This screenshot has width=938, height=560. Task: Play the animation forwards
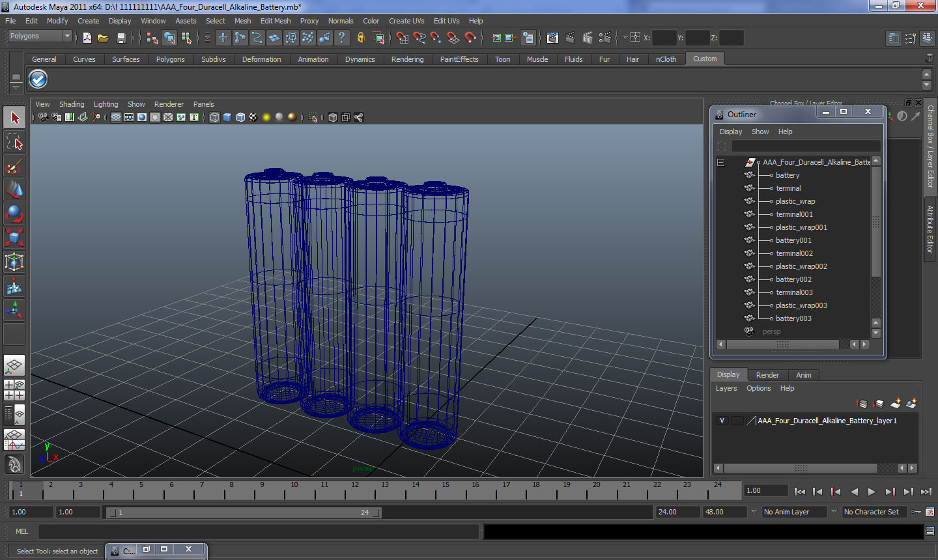872,492
